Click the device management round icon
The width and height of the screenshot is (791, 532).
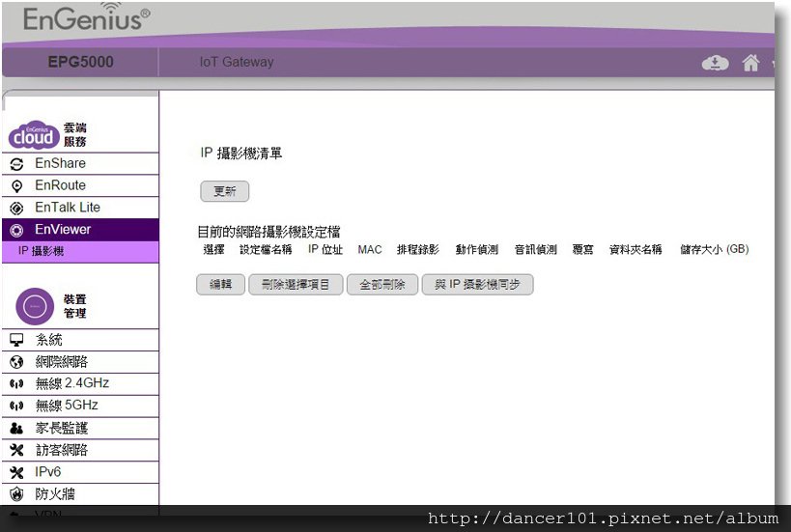click(35, 306)
